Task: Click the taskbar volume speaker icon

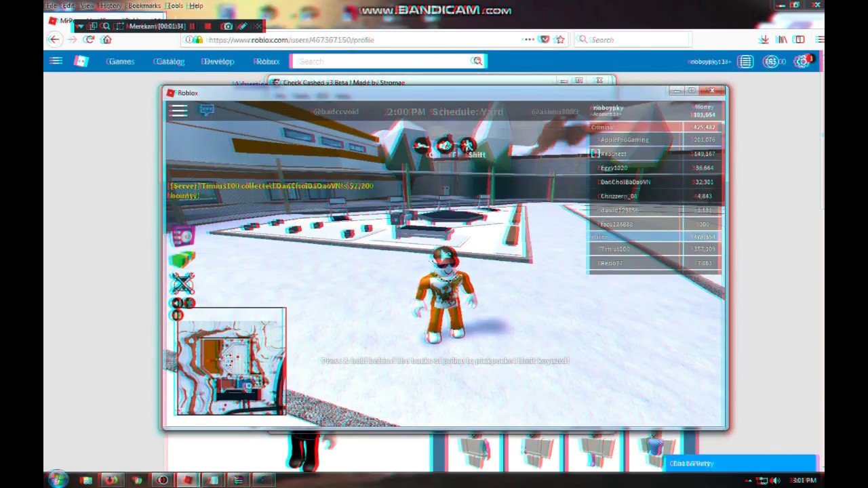Action: [x=776, y=481]
